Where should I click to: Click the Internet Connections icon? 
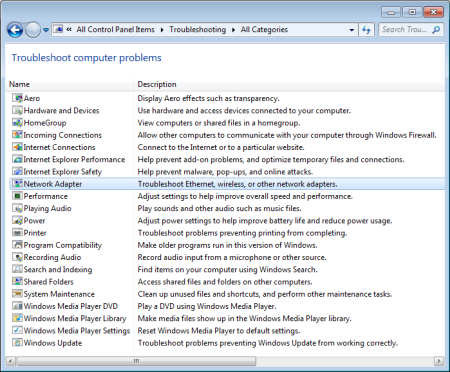coord(17,147)
